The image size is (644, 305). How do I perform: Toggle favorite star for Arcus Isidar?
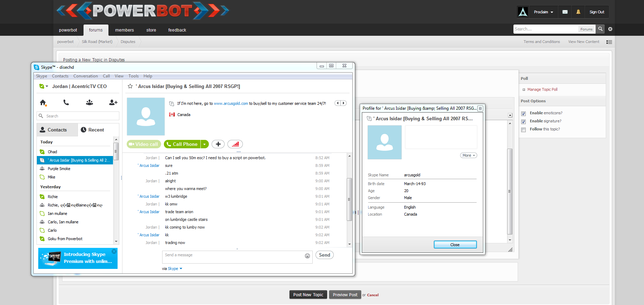click(130, 86)
